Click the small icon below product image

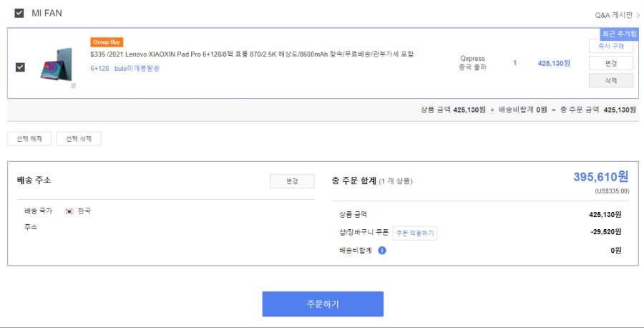click(73, 85)
